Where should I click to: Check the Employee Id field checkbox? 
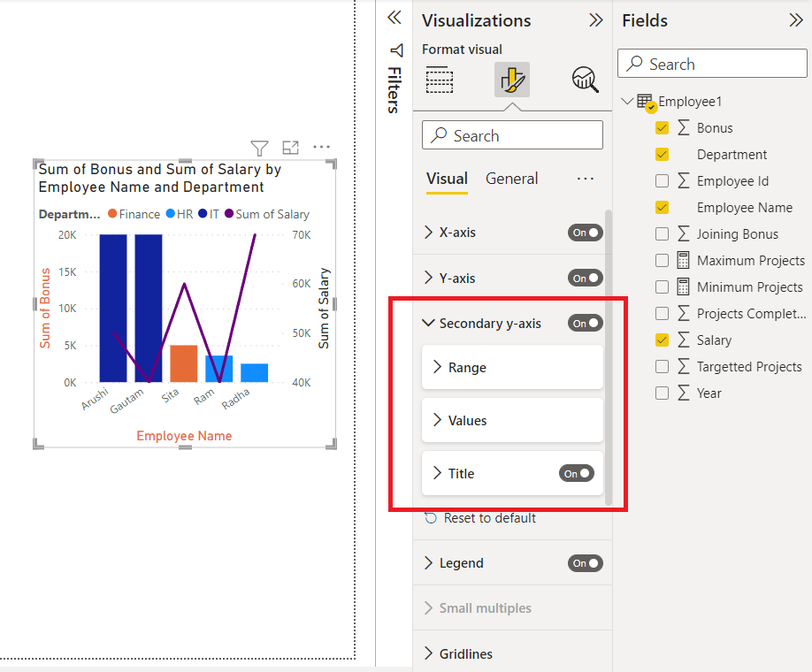pyautogui.click(x=662, y=180)
